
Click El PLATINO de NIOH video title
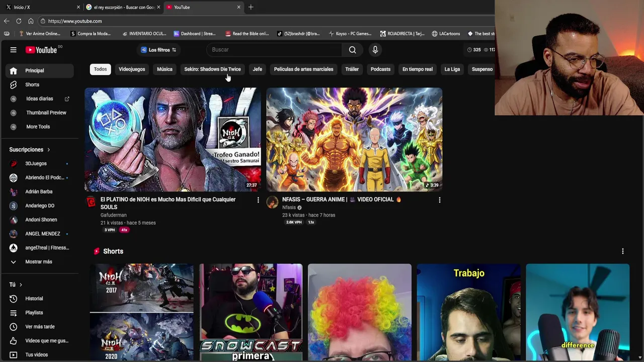tap(168, 203)
